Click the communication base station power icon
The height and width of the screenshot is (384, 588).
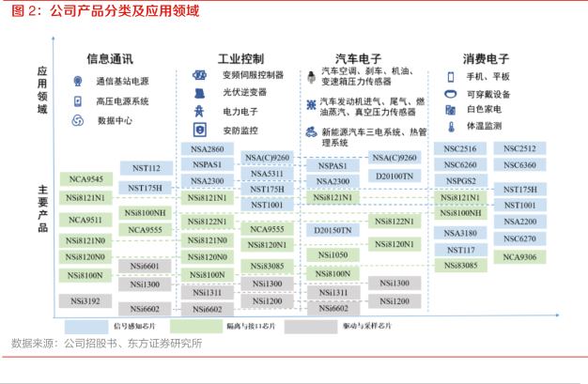(77, 82)
